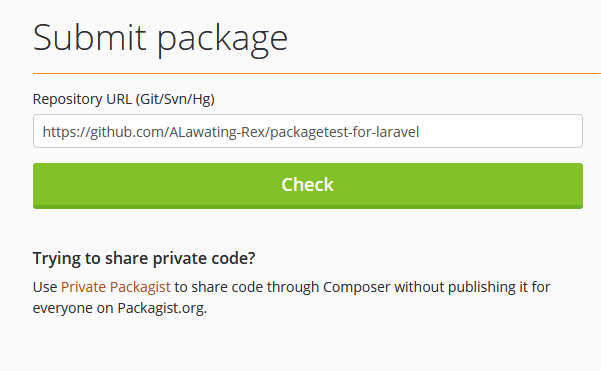Click the right edge of the Check button
601x371 pixels.
click(578, 186)
